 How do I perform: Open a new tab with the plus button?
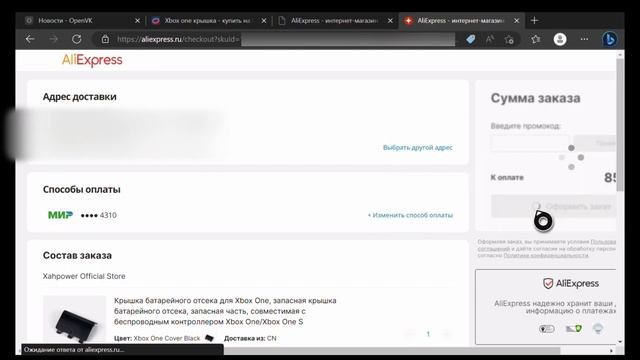534,20
